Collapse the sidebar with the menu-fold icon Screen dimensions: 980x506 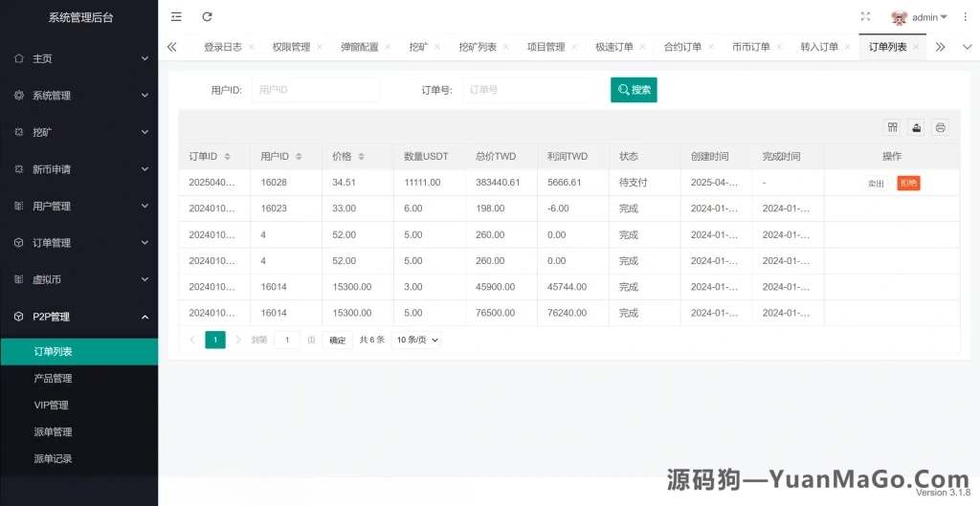point(176,17)
